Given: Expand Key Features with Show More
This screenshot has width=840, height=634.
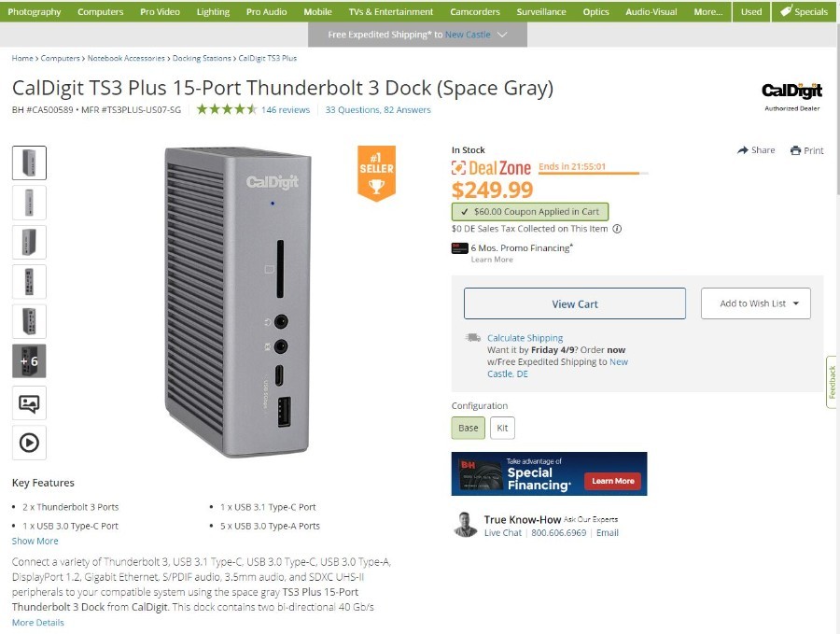Looking at the screenshot, I should pos(35,541).
